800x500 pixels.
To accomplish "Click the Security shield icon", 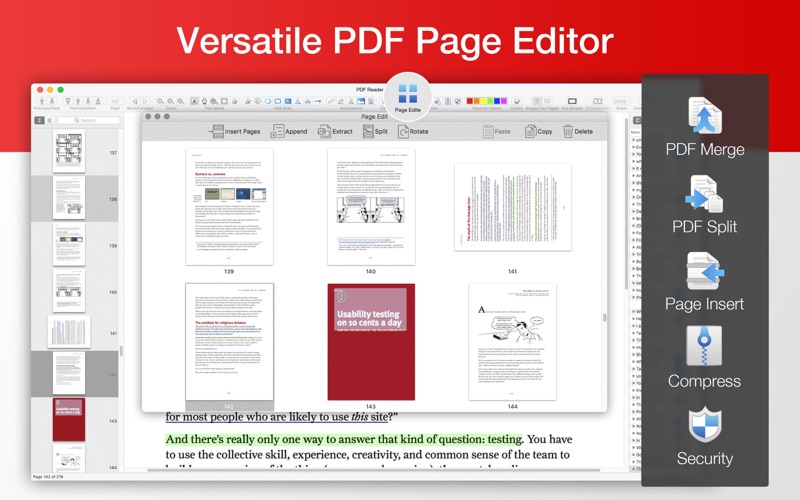I will tap(705, 424).
